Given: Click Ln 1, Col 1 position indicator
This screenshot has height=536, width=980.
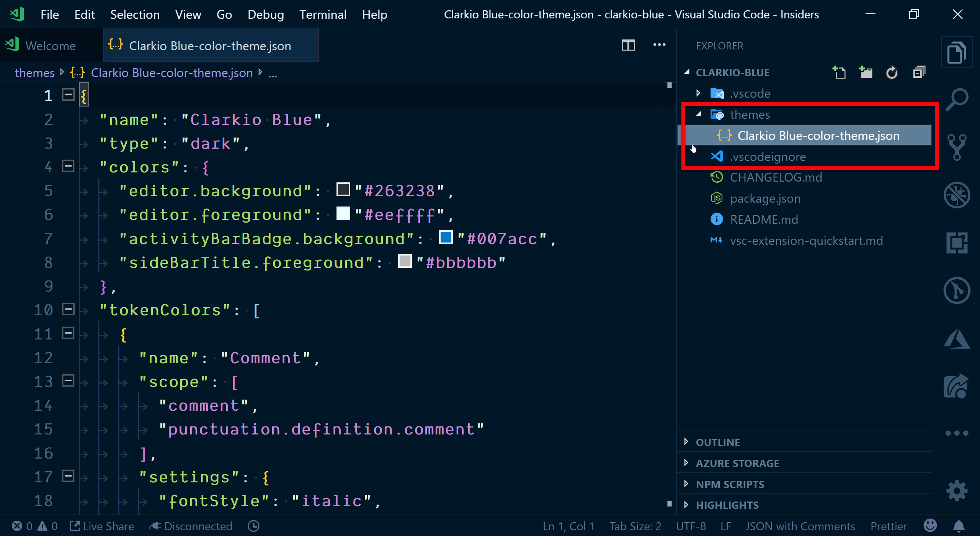Looking at the screenshot, I should coord(568,526).
